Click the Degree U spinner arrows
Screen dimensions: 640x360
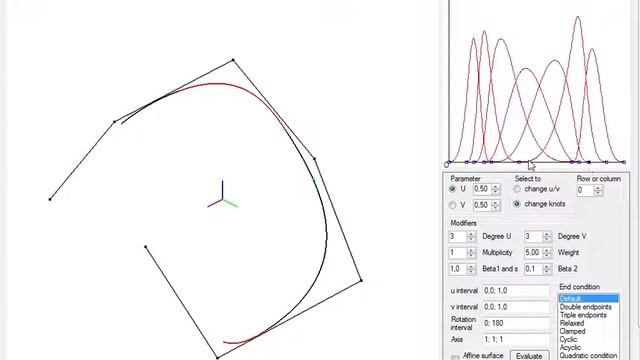click(x=471, y=236)
